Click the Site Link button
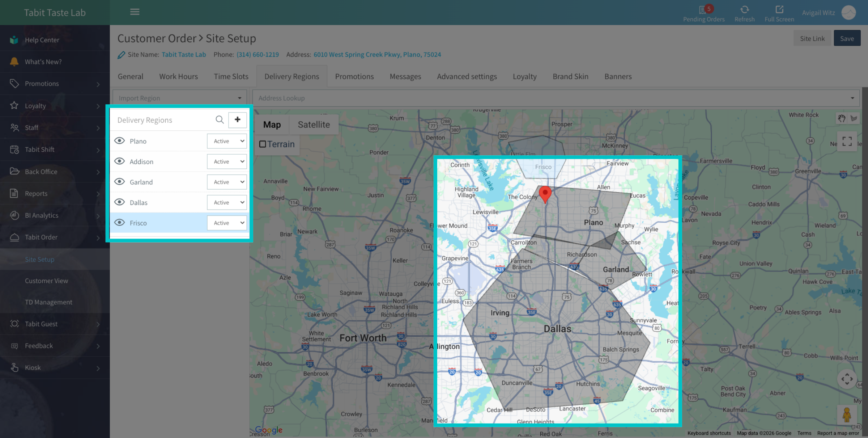The width and height of the screenshot is (868, 438). [x=812, y=38]
